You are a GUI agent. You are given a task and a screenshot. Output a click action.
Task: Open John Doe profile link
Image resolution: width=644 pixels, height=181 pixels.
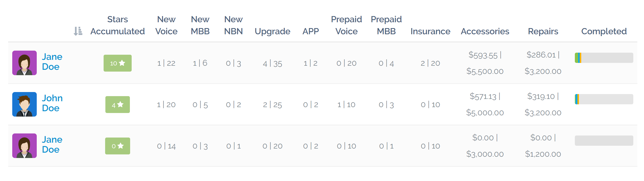(x=52, y=103)
